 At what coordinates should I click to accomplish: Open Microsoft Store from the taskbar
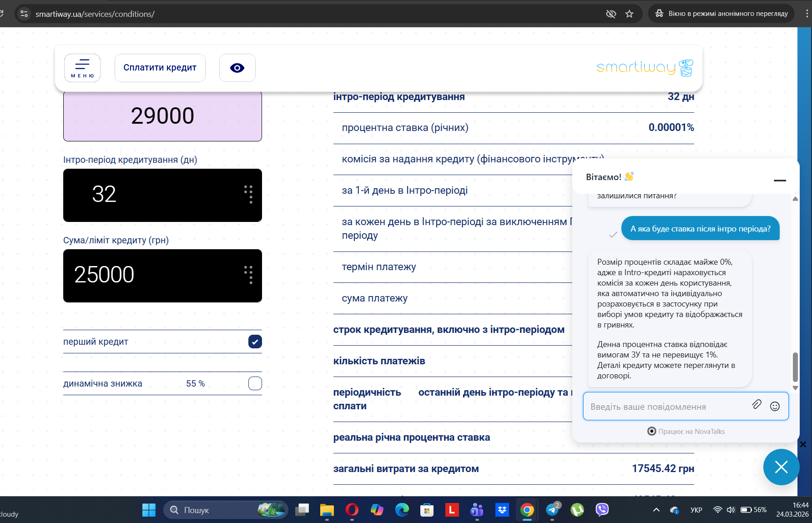427,510
